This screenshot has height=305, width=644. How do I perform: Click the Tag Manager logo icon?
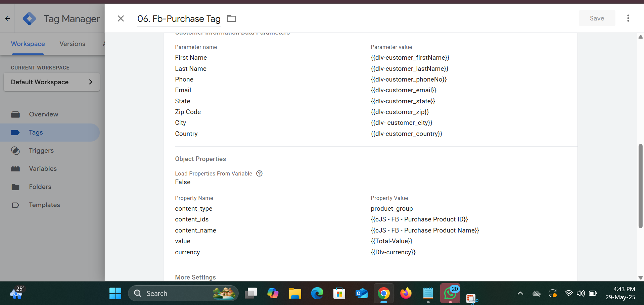point(30,19)
